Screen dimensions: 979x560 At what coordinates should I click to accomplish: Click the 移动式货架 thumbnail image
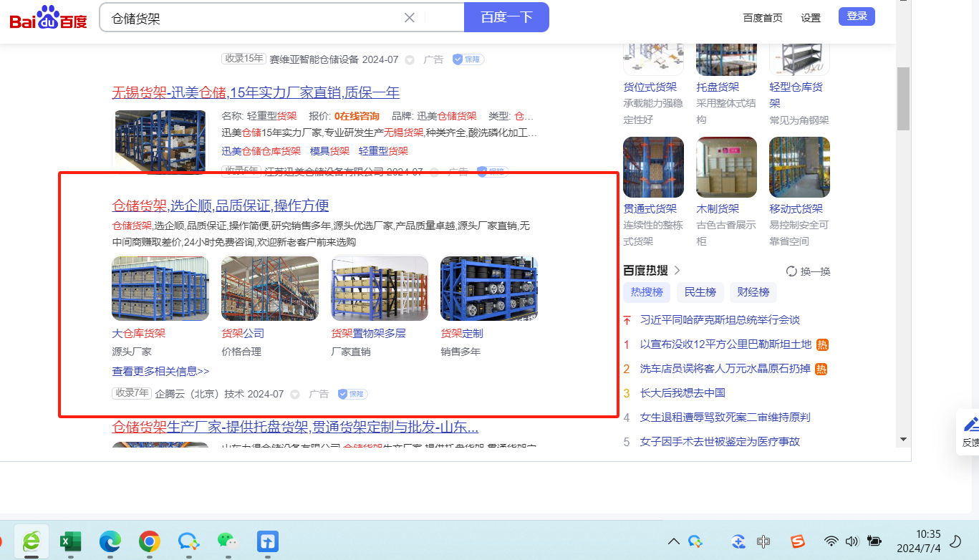(800, 168)
